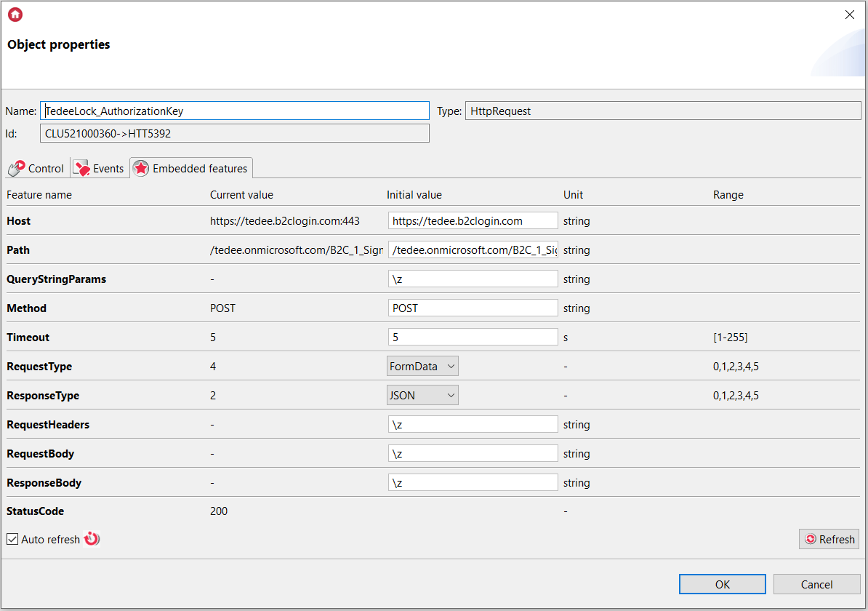Click the Timeout range [1-255]
The height and width of the screenshot is (611, 868).
[x=730, y=338]
